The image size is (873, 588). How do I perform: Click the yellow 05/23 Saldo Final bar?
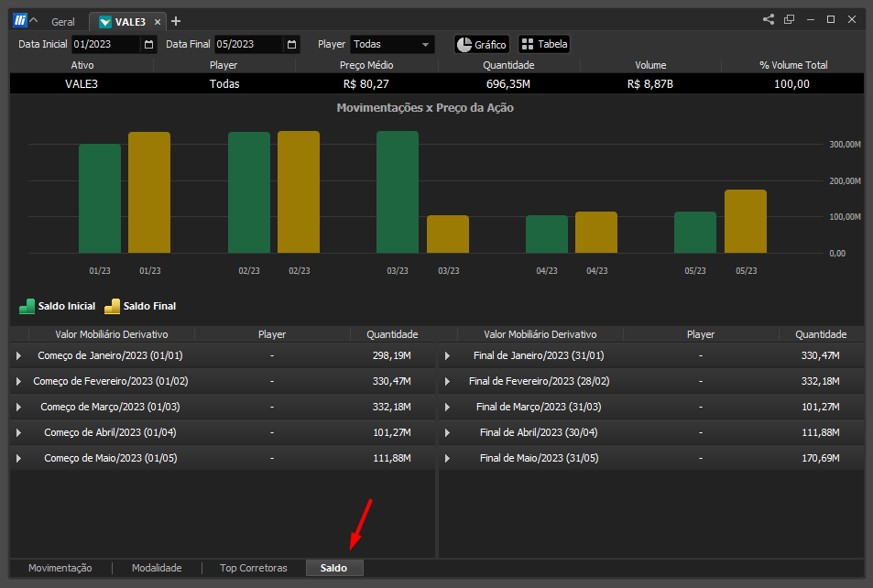pos(746,222)
